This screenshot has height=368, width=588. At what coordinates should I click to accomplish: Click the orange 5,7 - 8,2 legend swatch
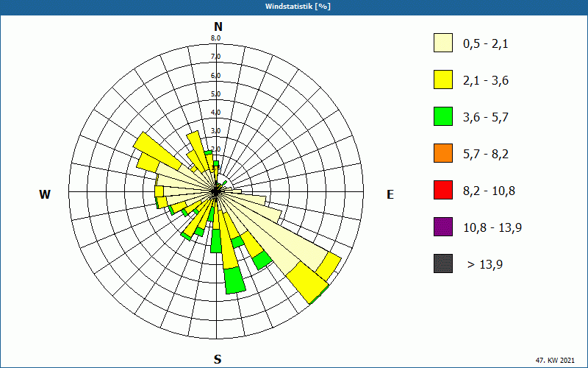(443, 153)
